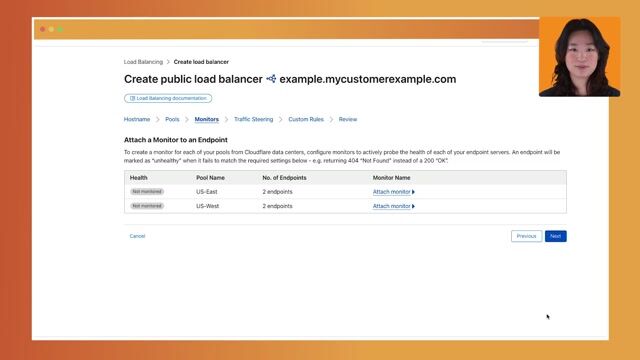Screen dimensions: 640x360
Task: Click the load balancer icon beside the hostname
Action: (271, 79)
